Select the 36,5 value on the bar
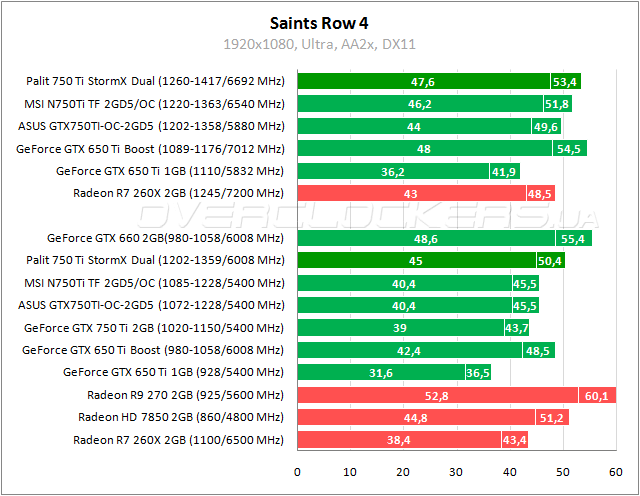 [x=478, y=373]
